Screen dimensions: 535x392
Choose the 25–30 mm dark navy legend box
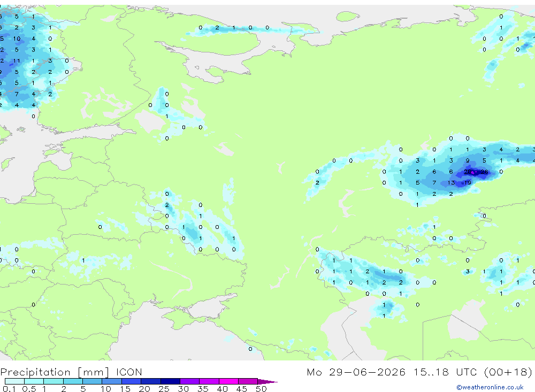pos(170,381)
